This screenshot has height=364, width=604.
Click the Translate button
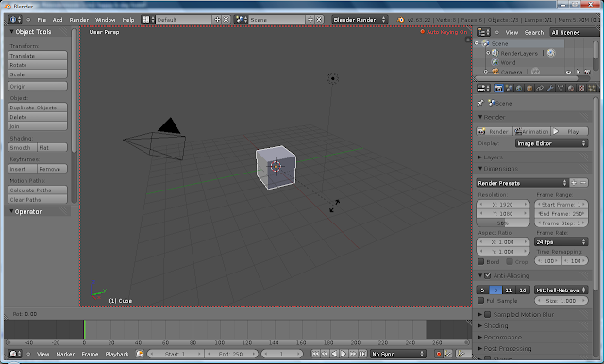38,56
